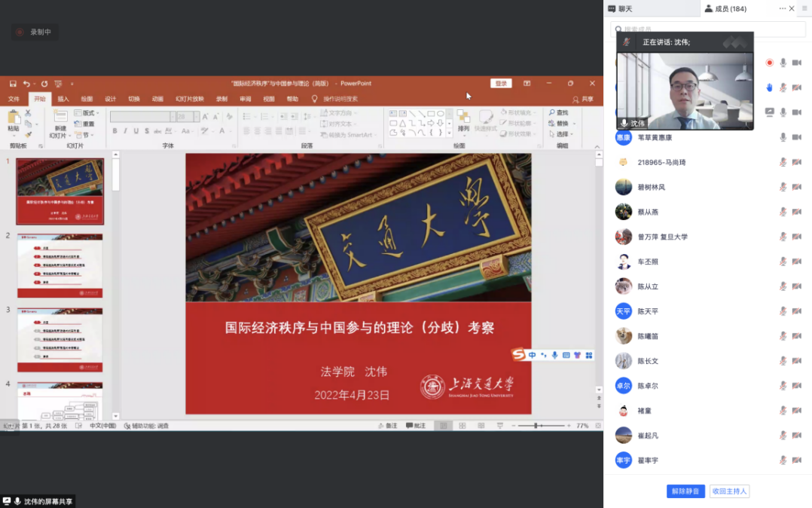Open Shape Outline (形状轮廓) color menu
The image size is (812, 508).
(x=518, y=123)
